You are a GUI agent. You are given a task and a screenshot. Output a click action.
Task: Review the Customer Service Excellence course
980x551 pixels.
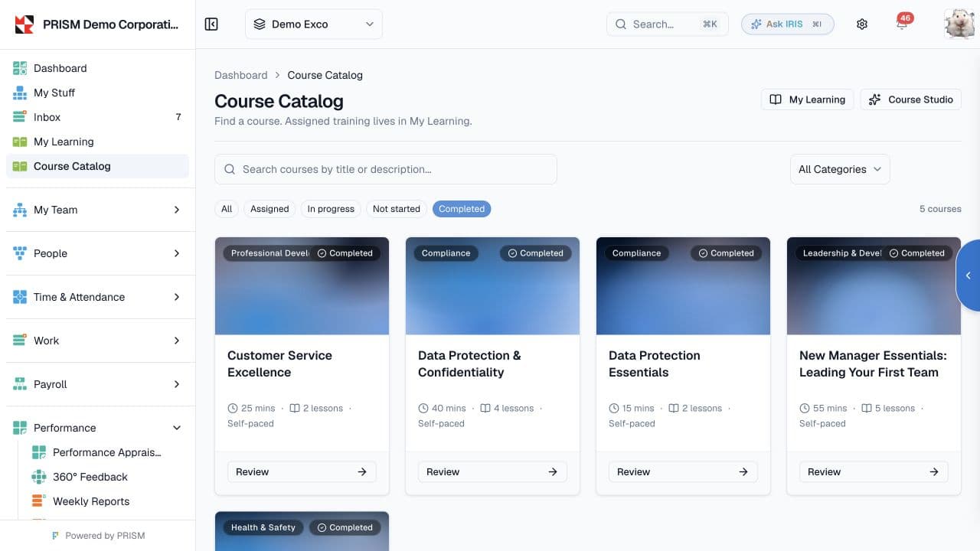pyautogui.click(x=302, y=472)
